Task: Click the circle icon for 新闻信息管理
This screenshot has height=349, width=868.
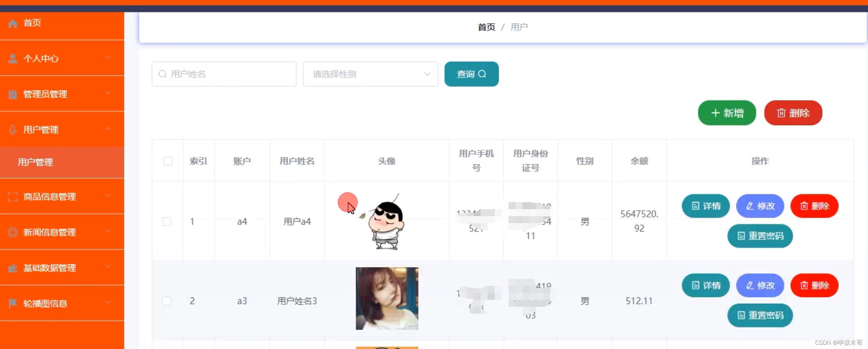Action: tap(13, 232)
